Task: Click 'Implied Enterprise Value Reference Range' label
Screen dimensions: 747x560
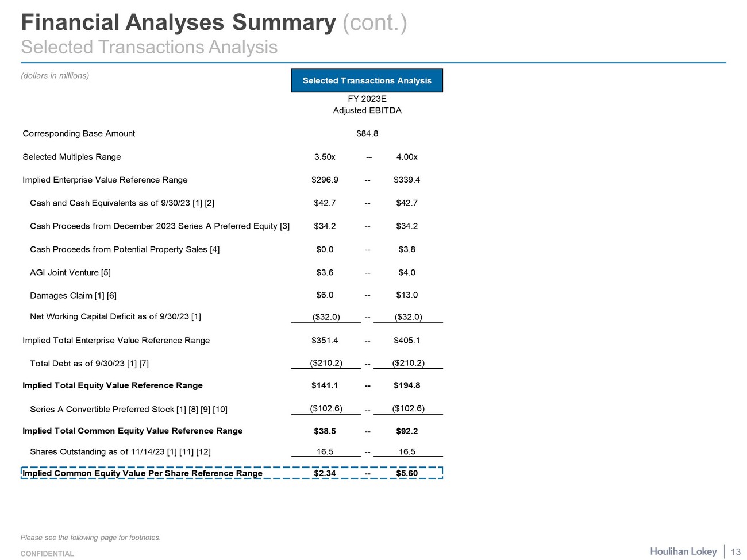Action: [x=105, y=180]
